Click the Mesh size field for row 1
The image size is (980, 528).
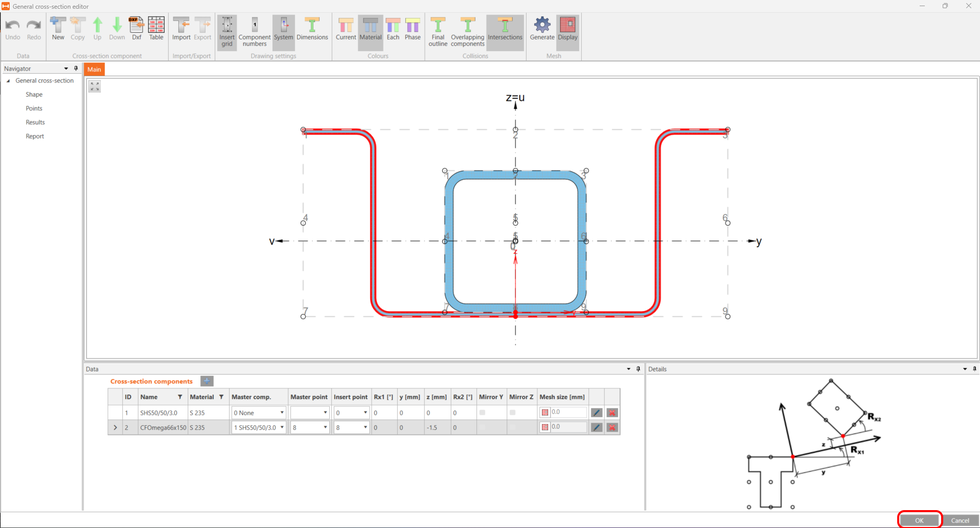point(567,412)
